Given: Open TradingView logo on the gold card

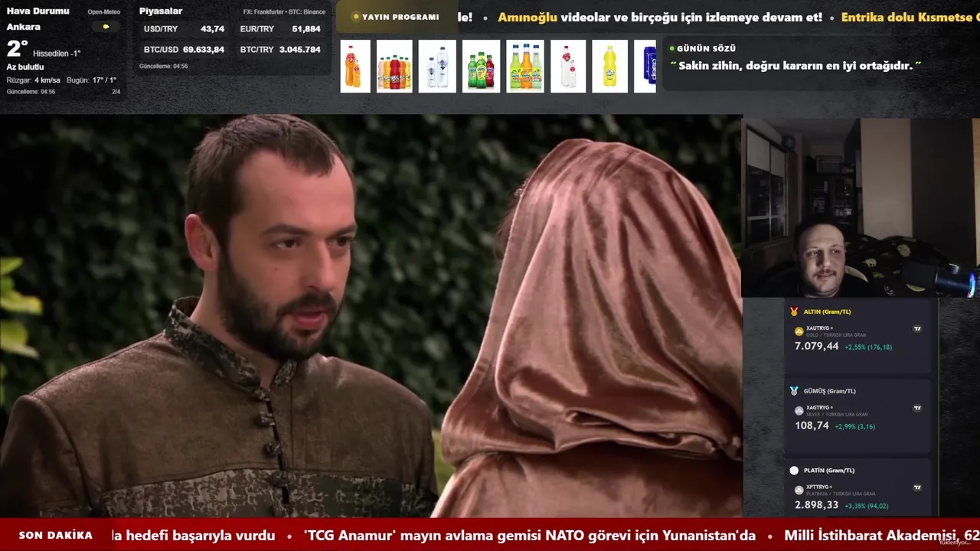Looking at the screenshot, I should click(x=917, y=329).
